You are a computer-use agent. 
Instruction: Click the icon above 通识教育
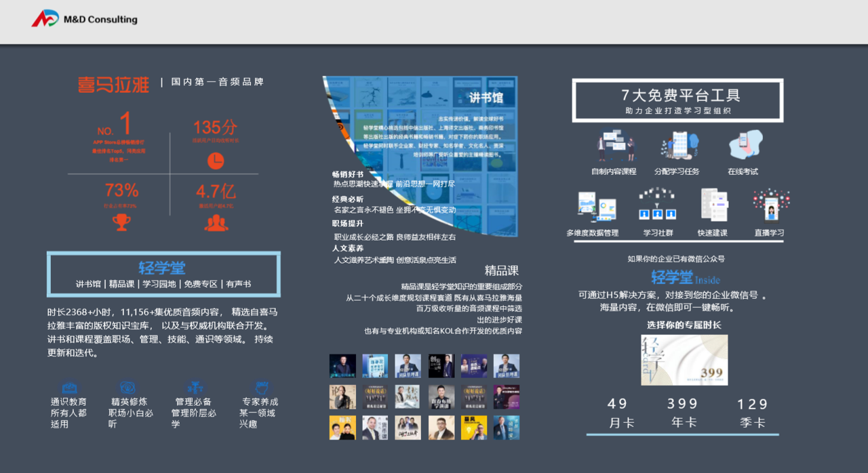coord(69,388)
